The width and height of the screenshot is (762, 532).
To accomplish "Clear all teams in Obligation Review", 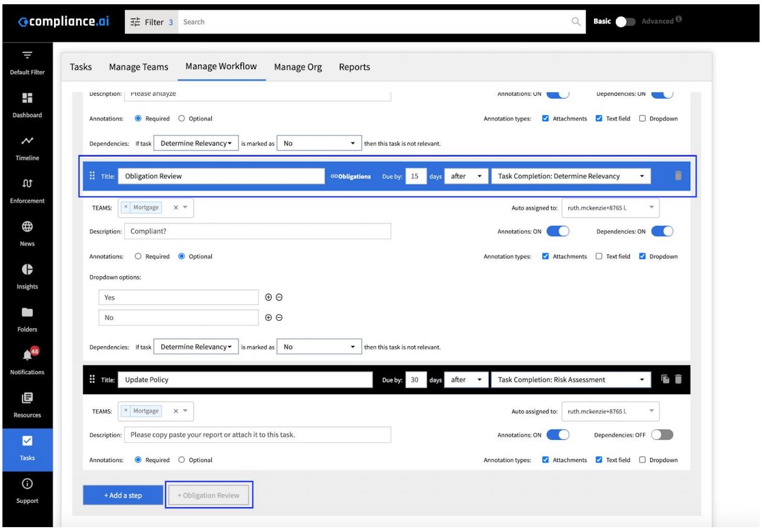I will point(175,207).
